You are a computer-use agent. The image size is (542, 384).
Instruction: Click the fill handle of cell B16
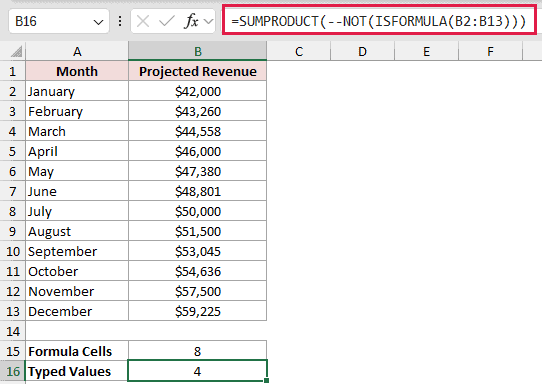266,381
